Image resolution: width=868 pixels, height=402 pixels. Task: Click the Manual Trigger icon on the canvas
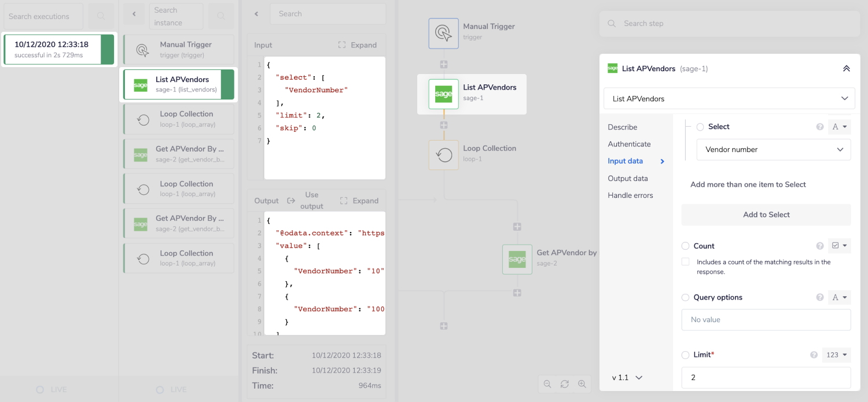click(443, 33)
